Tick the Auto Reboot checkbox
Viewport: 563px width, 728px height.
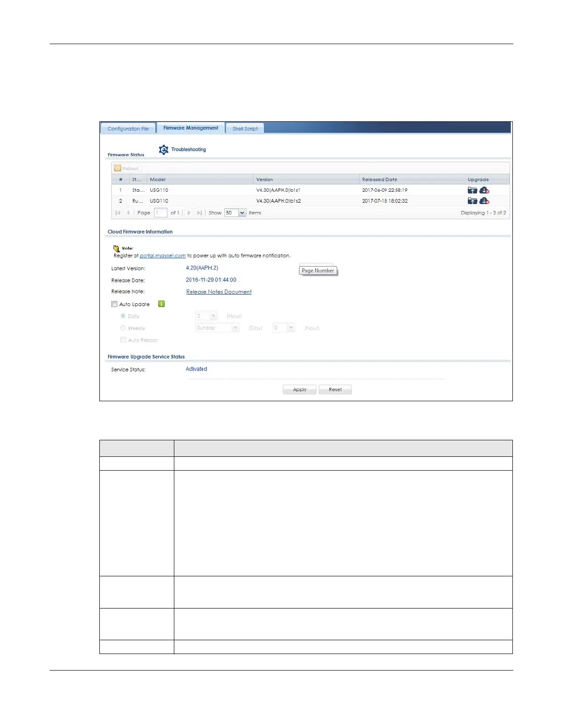tap(123, 340)
